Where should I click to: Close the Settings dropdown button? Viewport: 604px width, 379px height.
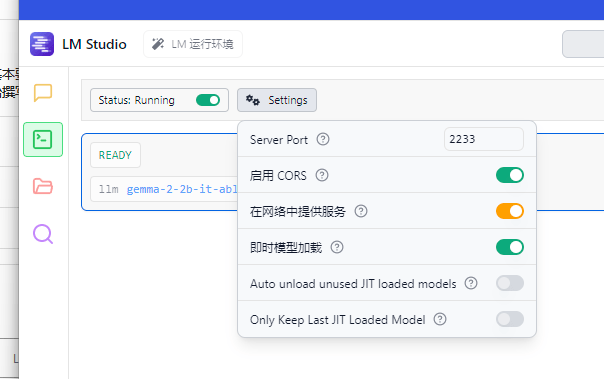[277, 100]
